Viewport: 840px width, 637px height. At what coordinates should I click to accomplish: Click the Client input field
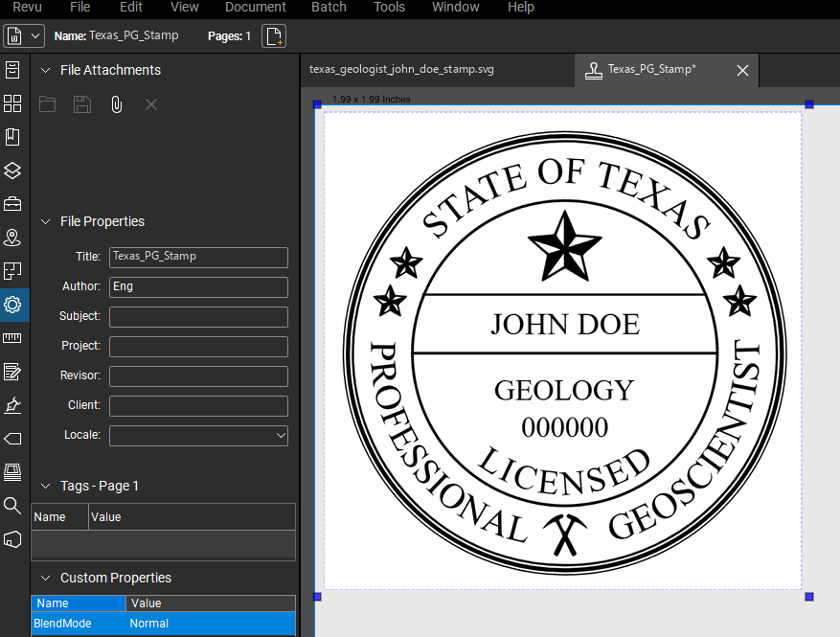point(199,406)
